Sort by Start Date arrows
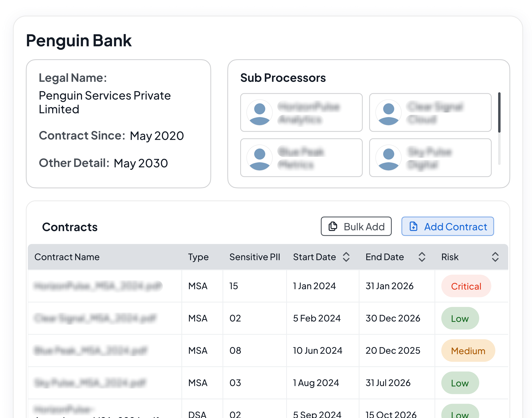Image resolution: width=532 pixels, height=418 pixels. pos(346,257)
